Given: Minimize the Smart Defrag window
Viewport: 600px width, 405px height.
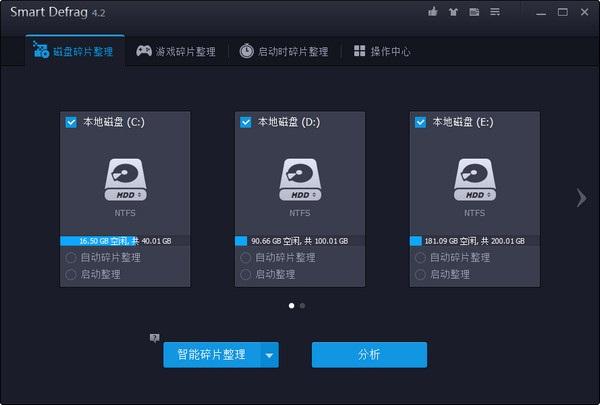Looking at the screenshot, I should [541, 13].
